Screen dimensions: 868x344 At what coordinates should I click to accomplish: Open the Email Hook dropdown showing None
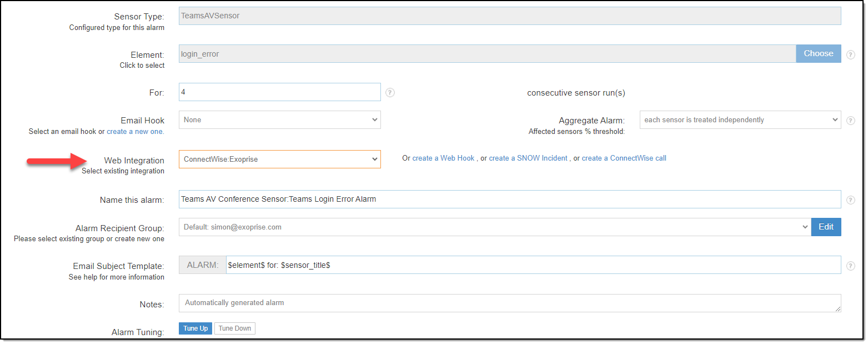(279, 119)
